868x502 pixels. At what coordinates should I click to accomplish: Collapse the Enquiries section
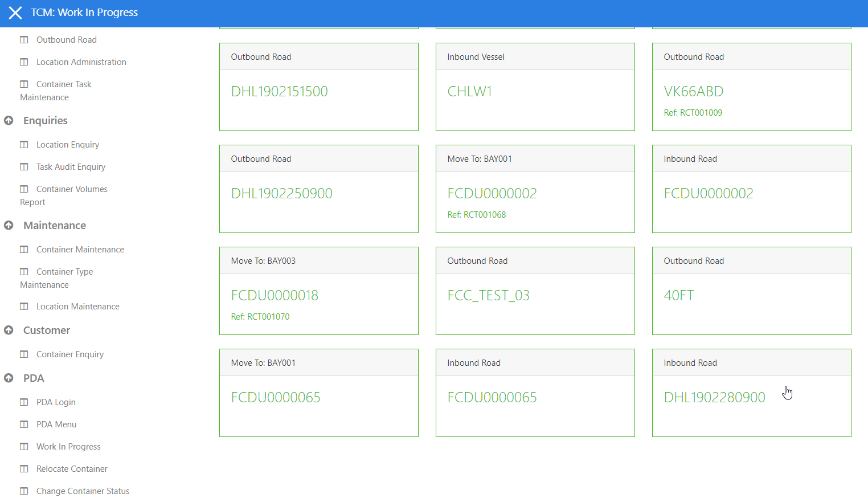coord(9,121)
